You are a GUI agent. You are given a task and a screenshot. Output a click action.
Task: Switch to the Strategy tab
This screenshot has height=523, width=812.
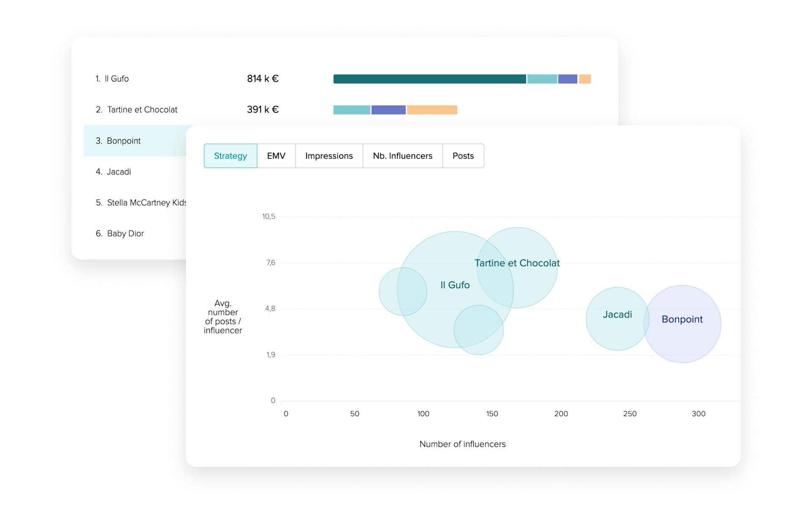[x=230, y=156]
